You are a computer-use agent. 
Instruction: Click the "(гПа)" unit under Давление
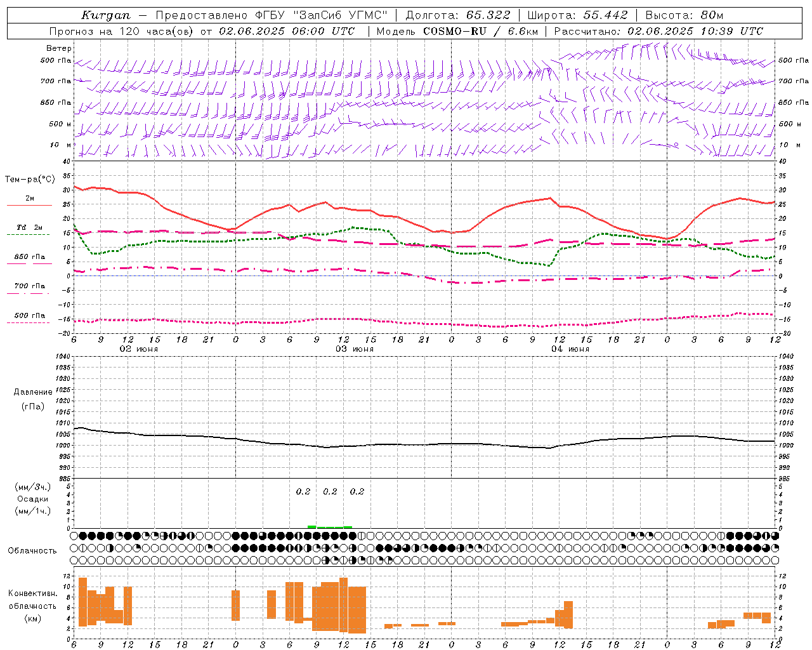click(x=33, y=407)
